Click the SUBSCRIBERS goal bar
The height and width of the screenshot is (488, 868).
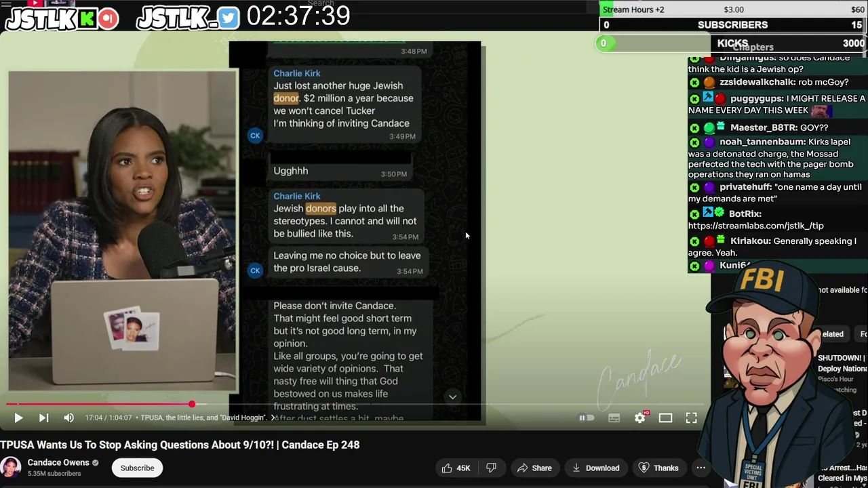point(732,24)
